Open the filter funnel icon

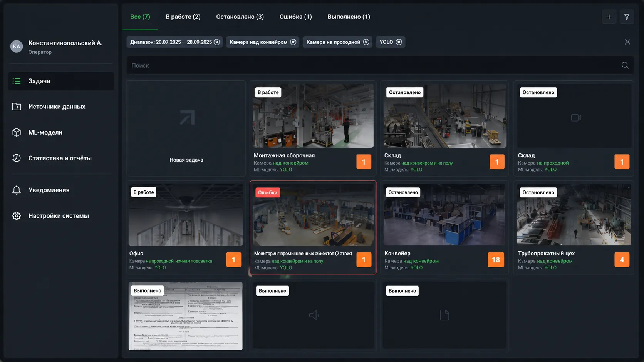coord(627,17)
